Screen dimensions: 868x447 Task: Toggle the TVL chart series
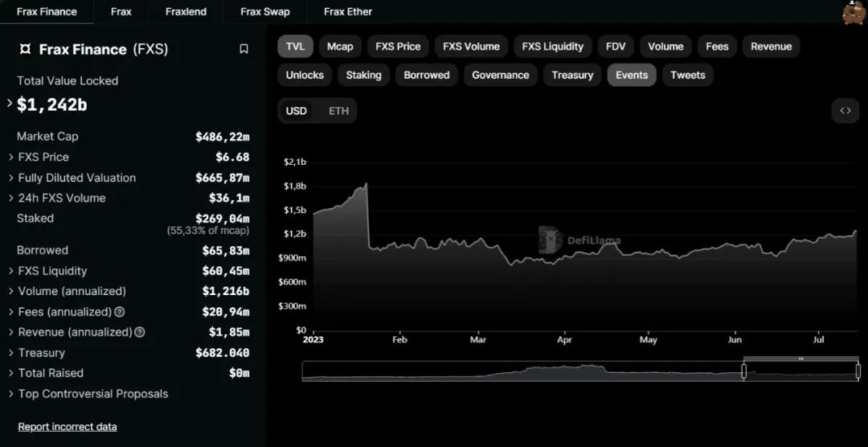pos(295,47)
